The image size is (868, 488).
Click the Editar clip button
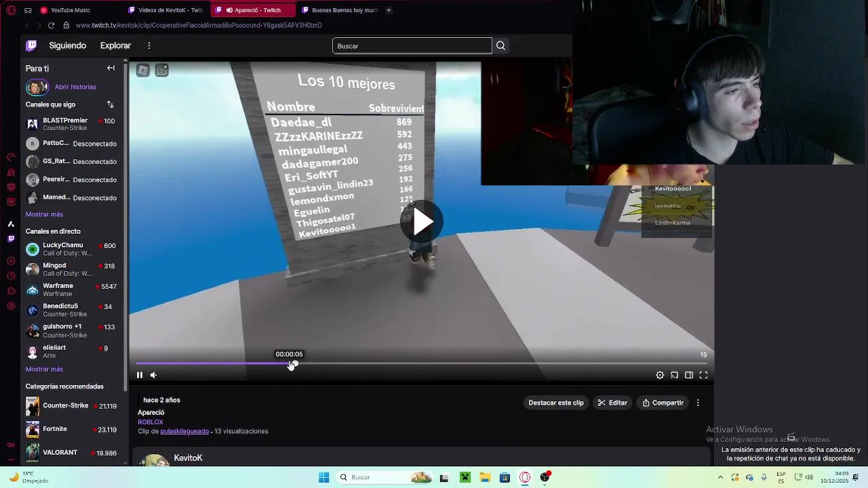coord(612,403)
